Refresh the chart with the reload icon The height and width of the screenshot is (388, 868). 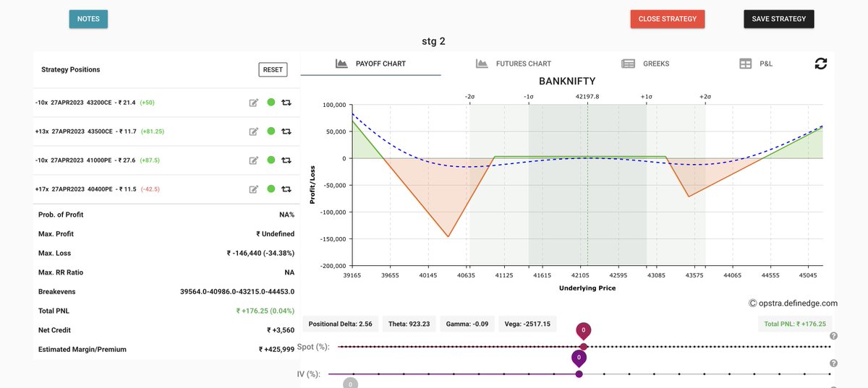point(821,64)
